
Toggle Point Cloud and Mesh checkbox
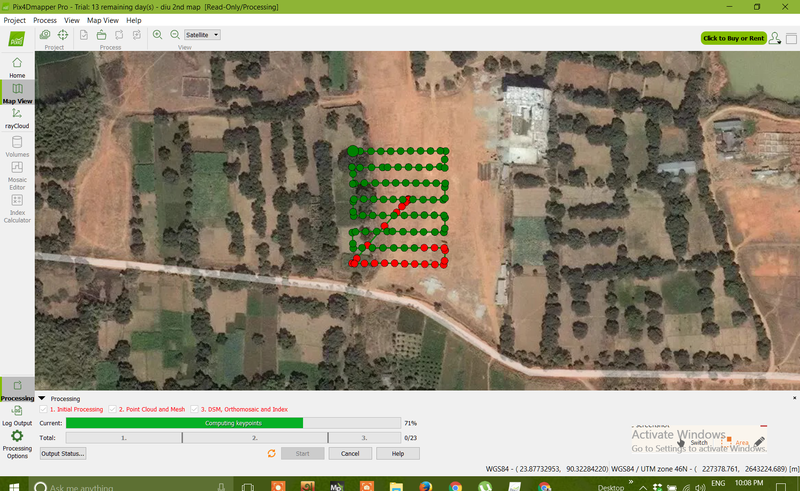[112, 409]
